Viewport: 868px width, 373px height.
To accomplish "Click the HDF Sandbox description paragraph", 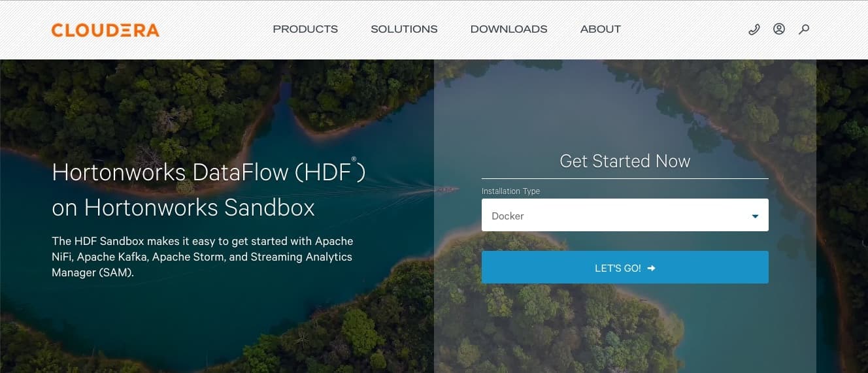I will 202,257.
